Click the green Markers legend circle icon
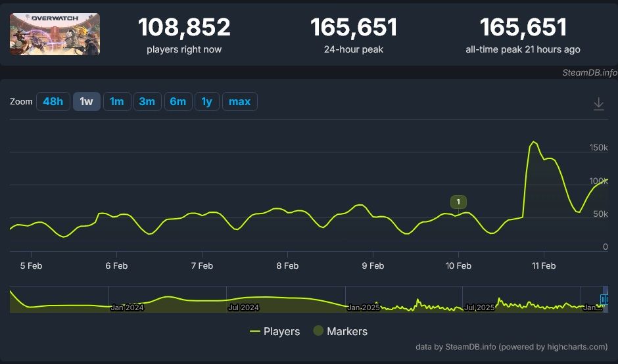Viewport: 618px width, 364px height. [318, 331]
